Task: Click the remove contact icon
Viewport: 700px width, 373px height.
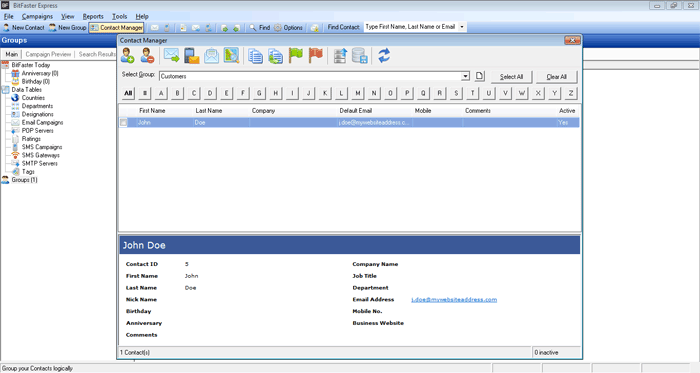Action: [x=147, y=56]
